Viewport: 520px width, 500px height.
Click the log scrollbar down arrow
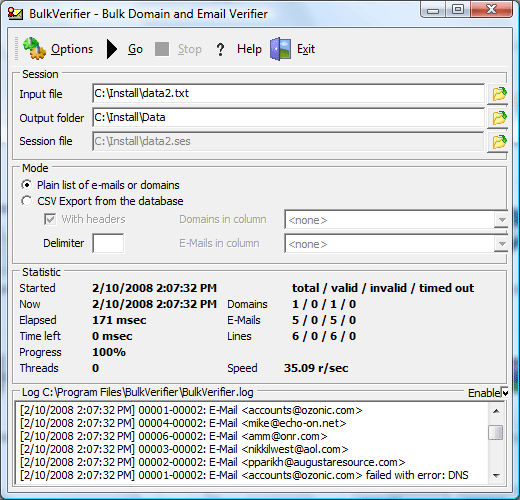point(496,476)
